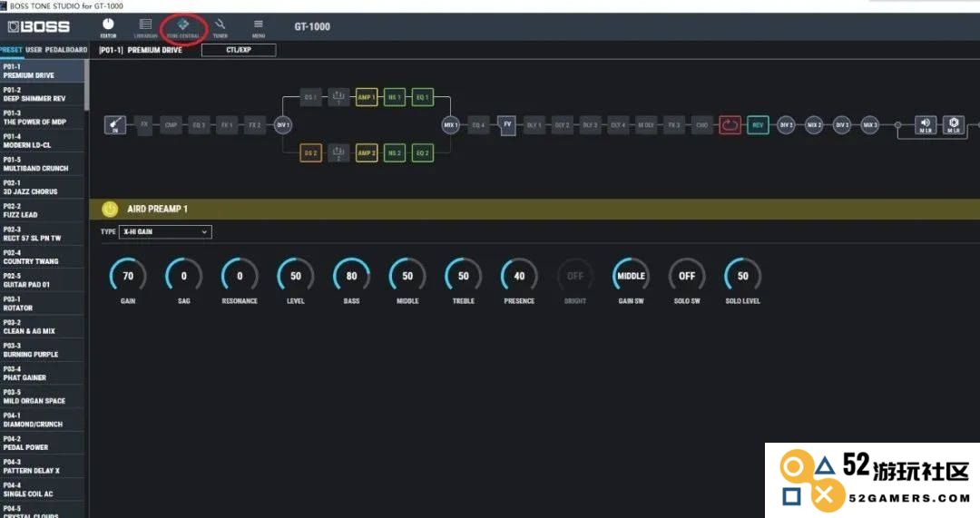
Task: Select the CHO chorus block
Action: pyautogui.click(x=701, y=125)
